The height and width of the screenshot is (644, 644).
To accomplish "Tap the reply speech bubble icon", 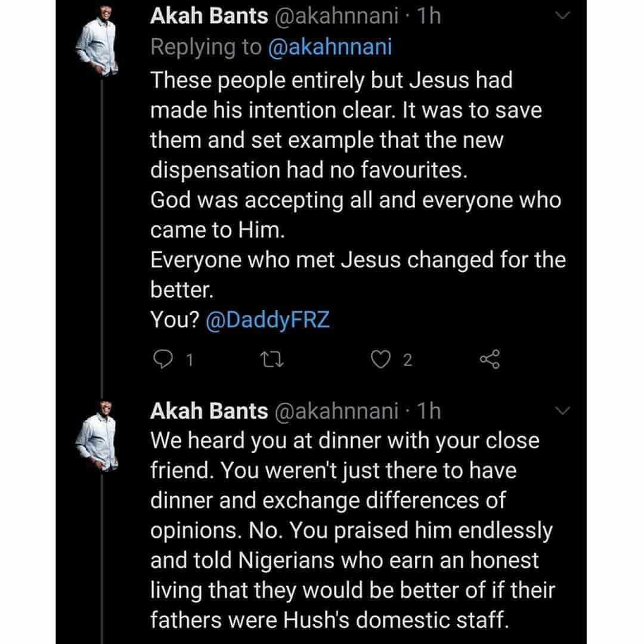I will click(x=163, y=360).
